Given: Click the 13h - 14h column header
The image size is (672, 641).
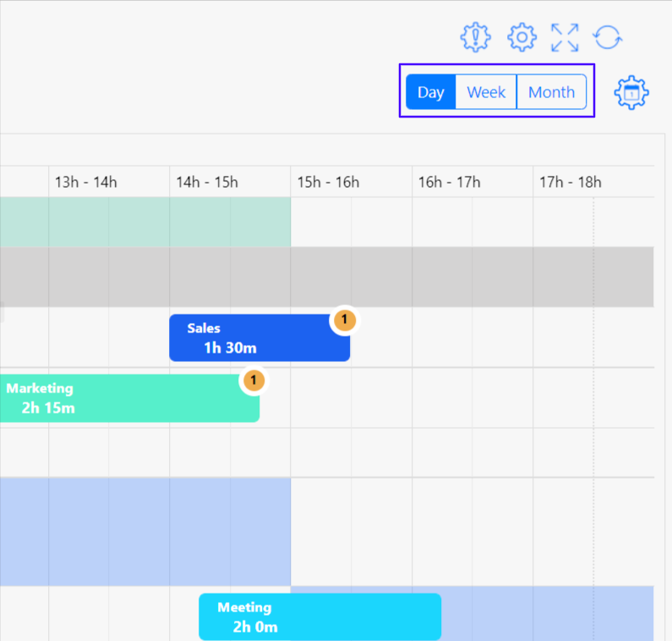Looking at the screenshot, I should (86, 182).
